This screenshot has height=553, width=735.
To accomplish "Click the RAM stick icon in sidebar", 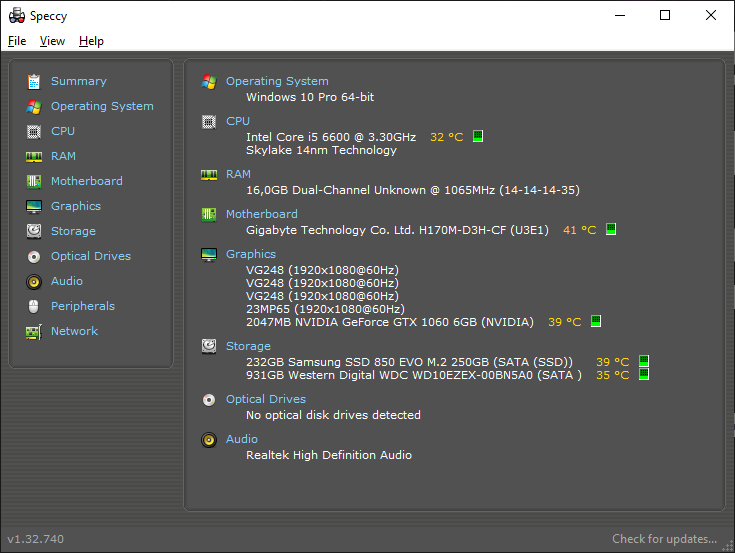I will coord(34,157).
